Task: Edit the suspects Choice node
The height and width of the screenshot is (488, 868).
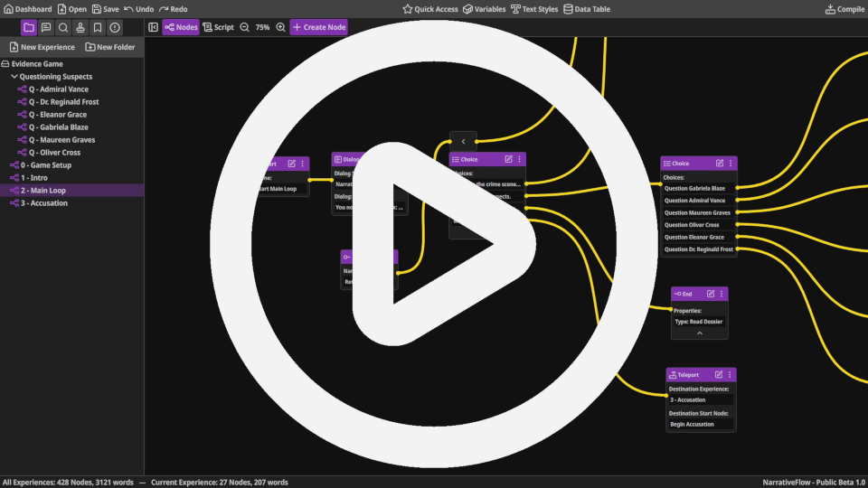Action: (x=719, y=164)
